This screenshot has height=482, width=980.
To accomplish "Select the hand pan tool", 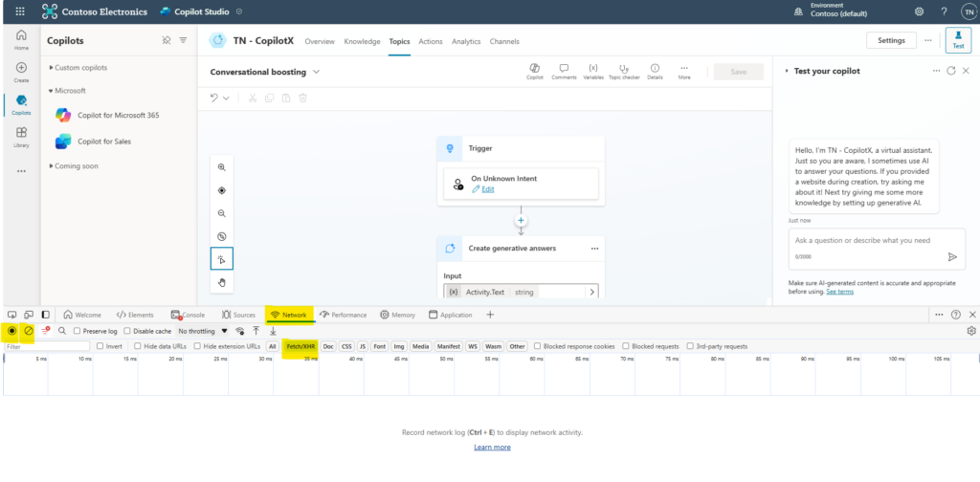I will pos(222,282).
